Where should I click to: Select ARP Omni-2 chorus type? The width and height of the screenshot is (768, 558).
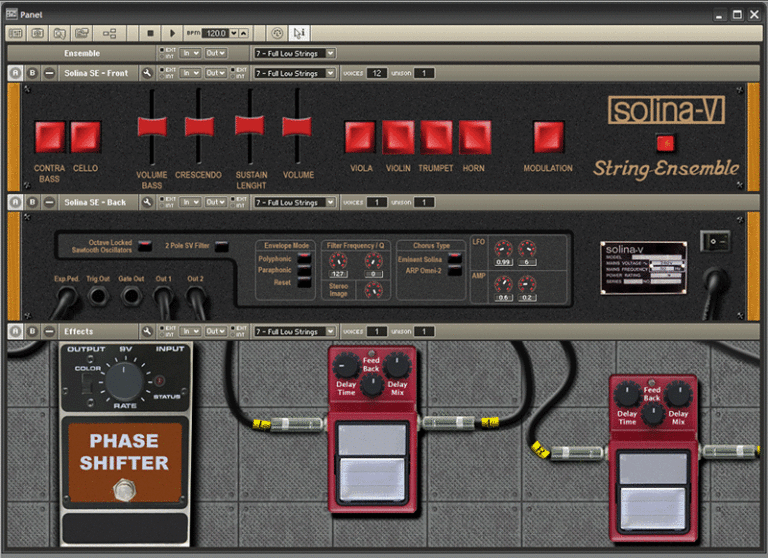[455, 270]
